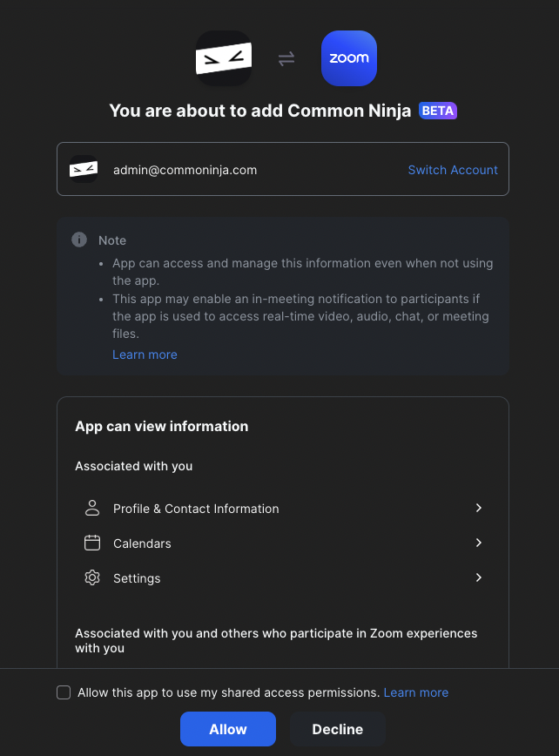The image size is (559, 756).
Task: Expand the Settings row chevron
Action: pos(478,577)
